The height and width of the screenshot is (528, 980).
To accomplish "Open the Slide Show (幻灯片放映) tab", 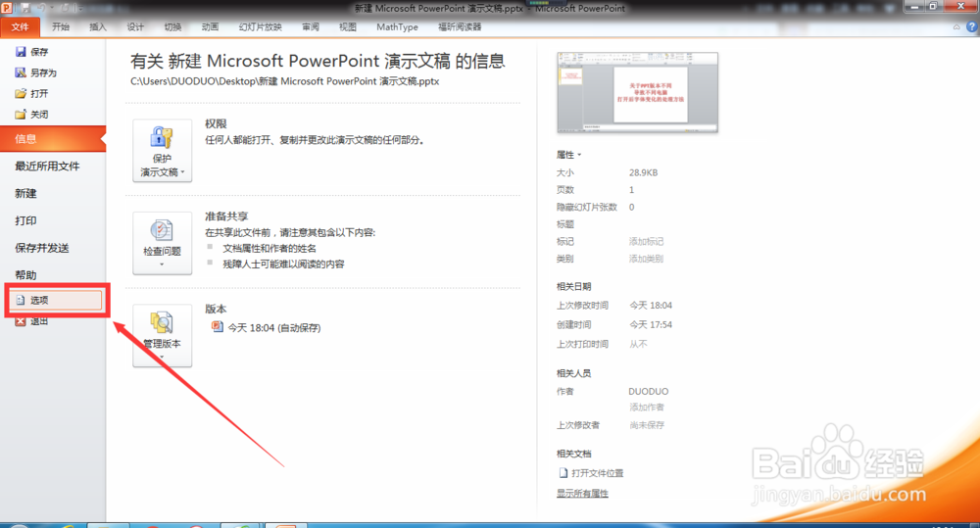I will click(260, 26).
